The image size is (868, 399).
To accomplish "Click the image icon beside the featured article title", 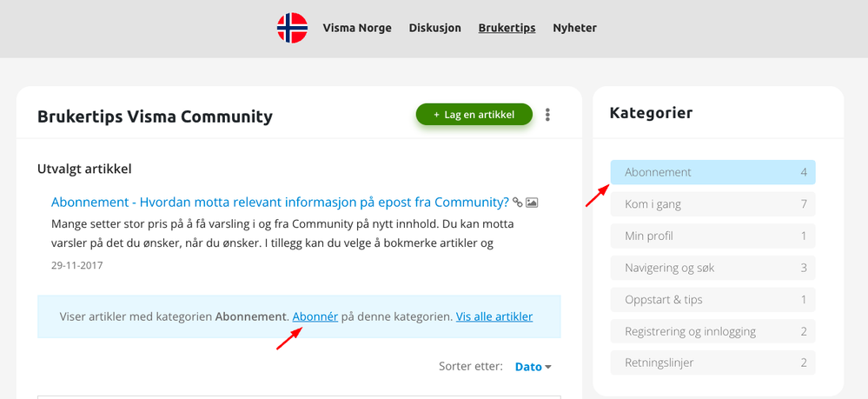I will (532, 203).
